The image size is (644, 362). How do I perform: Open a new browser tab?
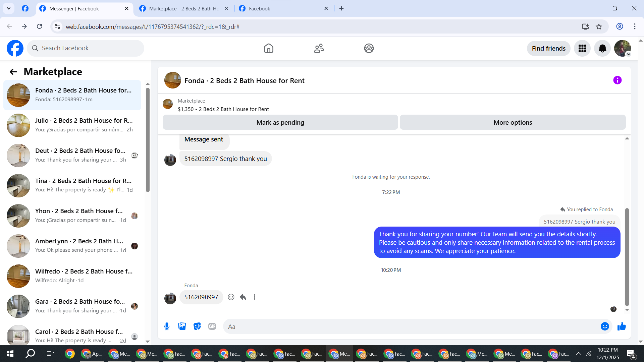341,8
